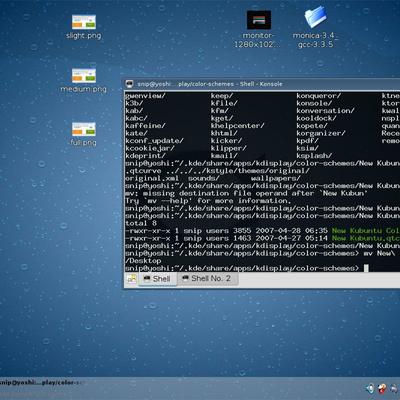Click the kdeprint/ entry

[x=145, y=156]
